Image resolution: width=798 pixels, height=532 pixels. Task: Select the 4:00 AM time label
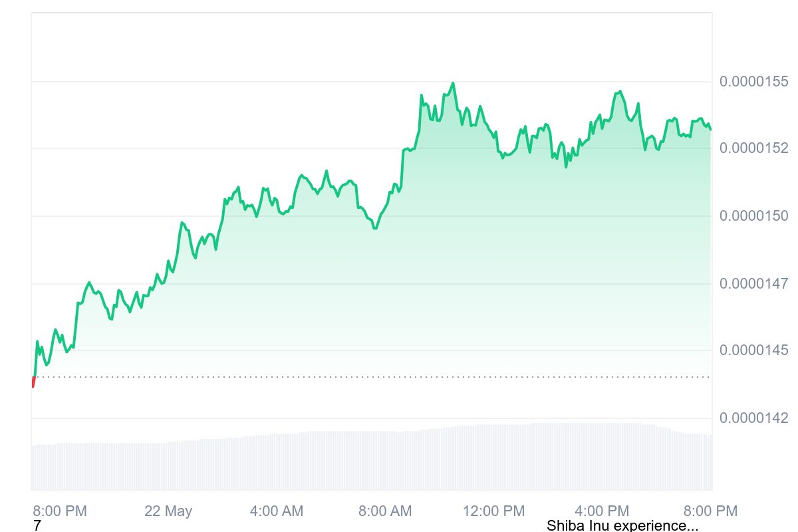click(277, 511)
